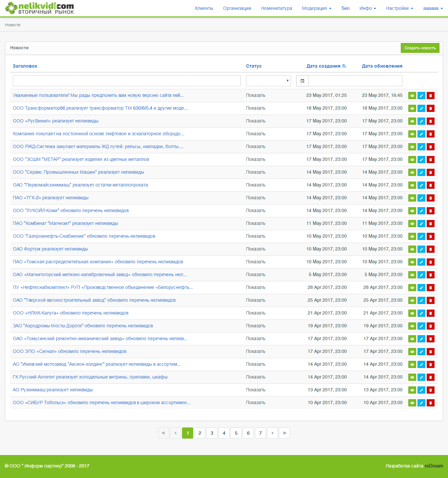Click the date range filter field
The width and height of the screenshot is (448, 478).
356,81
